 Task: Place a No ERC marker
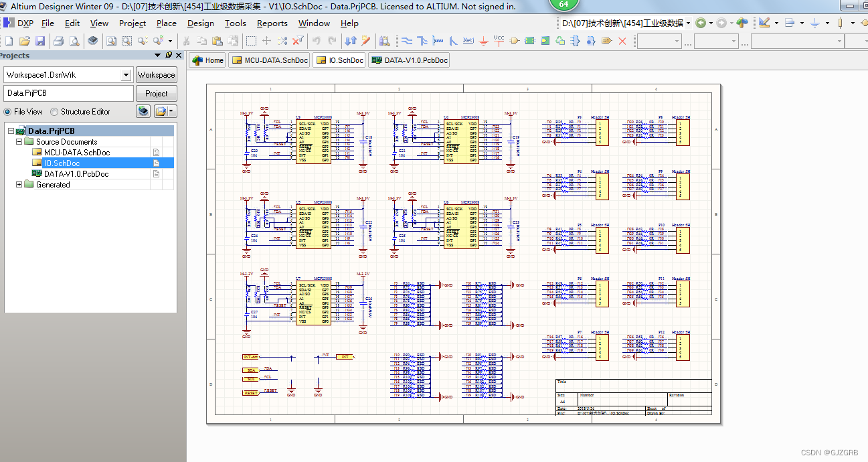[x=622, y=41]
